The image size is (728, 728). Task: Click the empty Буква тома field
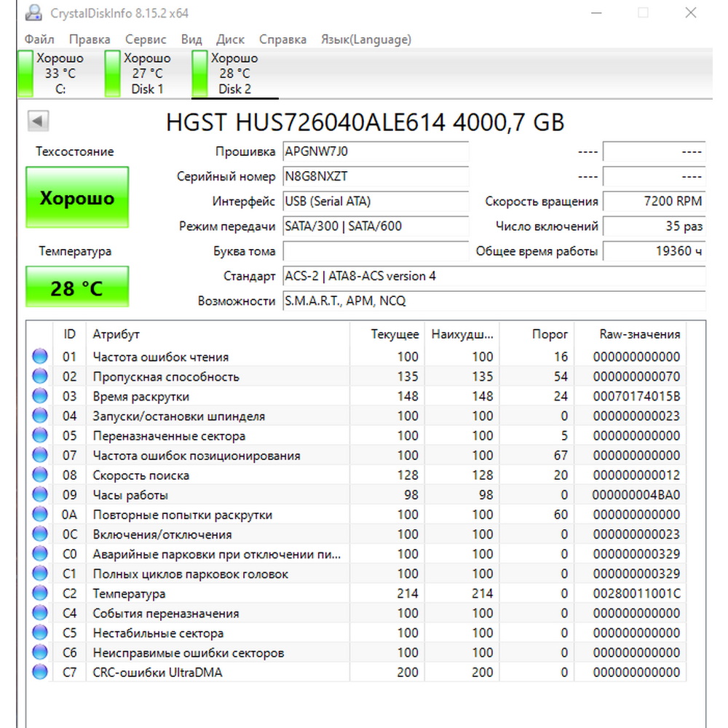point(376,251)
